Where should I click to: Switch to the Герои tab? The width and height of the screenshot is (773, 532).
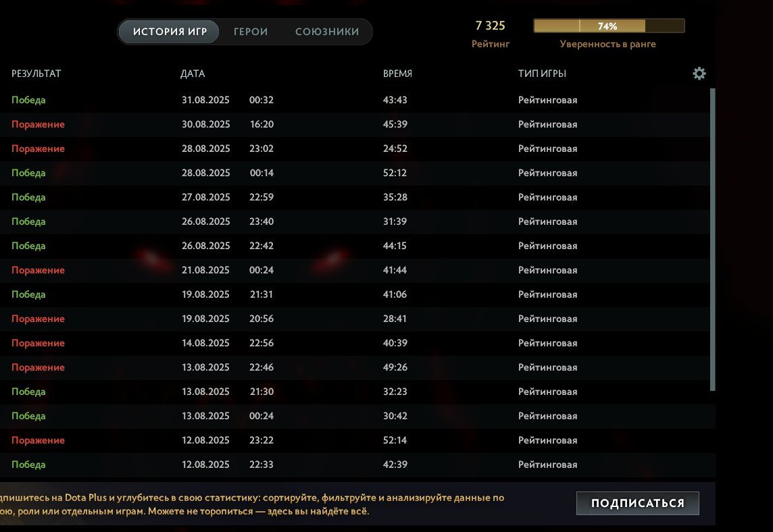coord(251,32)
